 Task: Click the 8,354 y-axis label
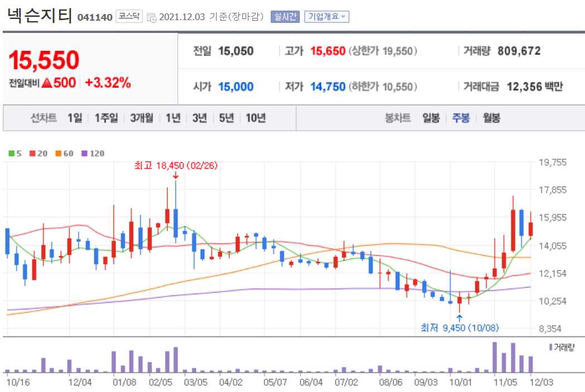coord(550,329)
